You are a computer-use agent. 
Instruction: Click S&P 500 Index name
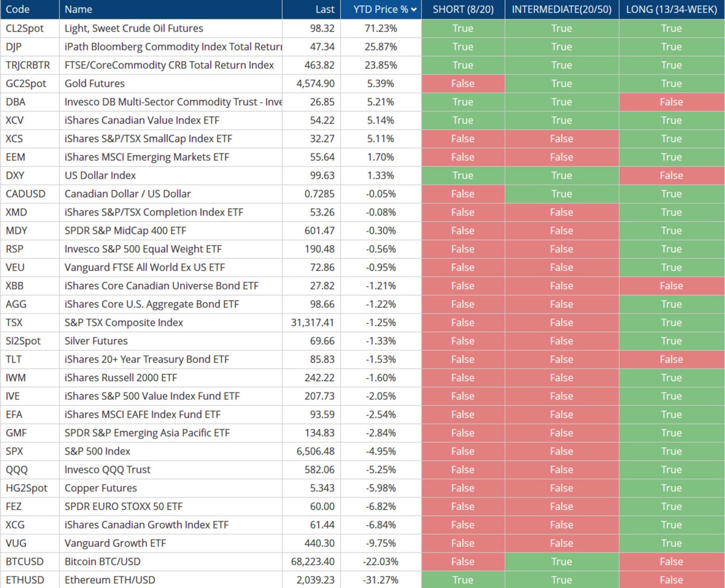97,452
